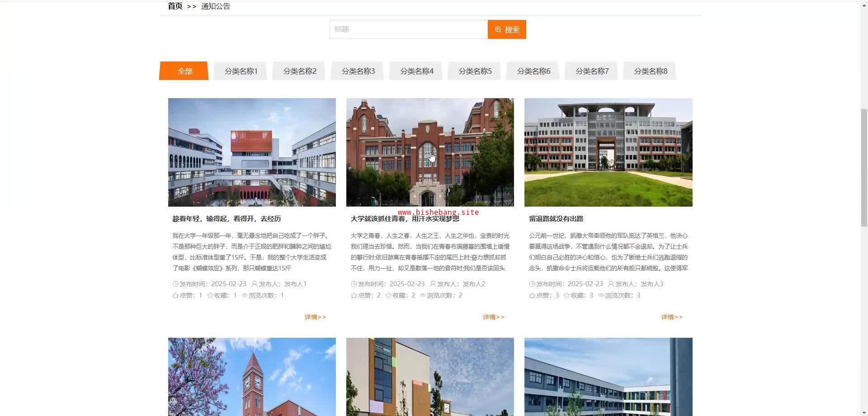Switch to the 分类名称1 tab
This screenshot has height=416, width=868.
(241, 71)
